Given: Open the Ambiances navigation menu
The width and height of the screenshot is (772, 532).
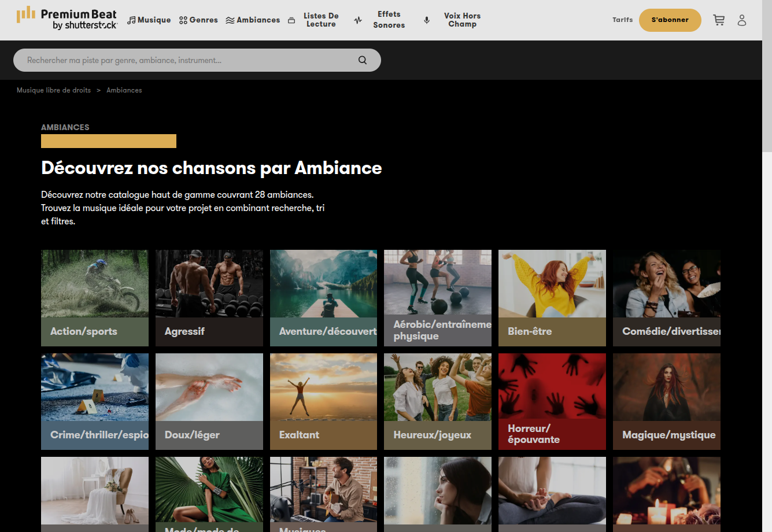Looking at the screenshot, I should pyautogui.click(x=253, y=20).
